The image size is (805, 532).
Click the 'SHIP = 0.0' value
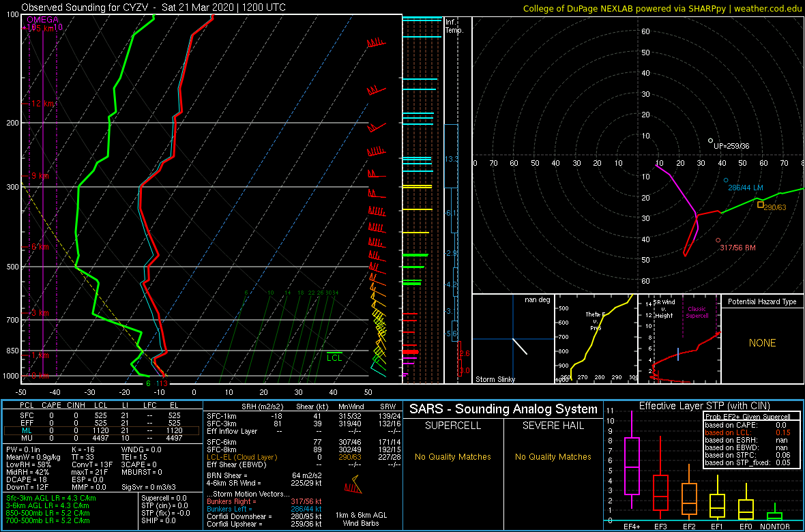pos(160,520)
